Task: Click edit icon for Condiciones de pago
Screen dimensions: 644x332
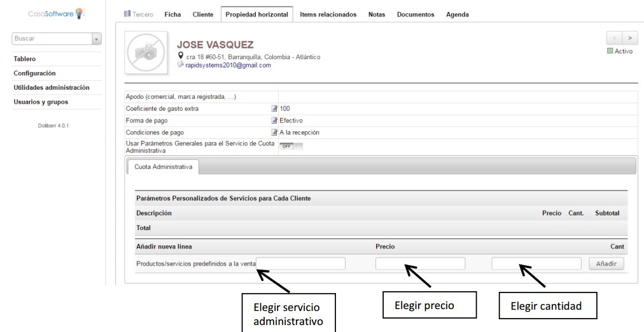Action: pyautogui.click(x=274, y=133)
